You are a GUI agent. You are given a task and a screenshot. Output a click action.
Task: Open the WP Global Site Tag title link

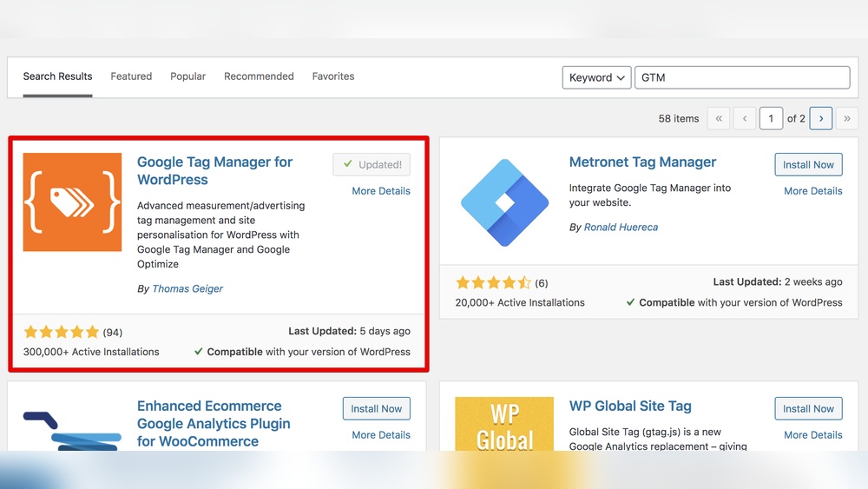click(630, 406)
